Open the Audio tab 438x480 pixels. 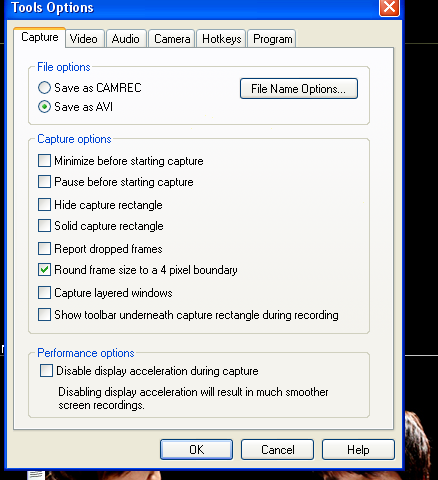[x=126, y=39]
